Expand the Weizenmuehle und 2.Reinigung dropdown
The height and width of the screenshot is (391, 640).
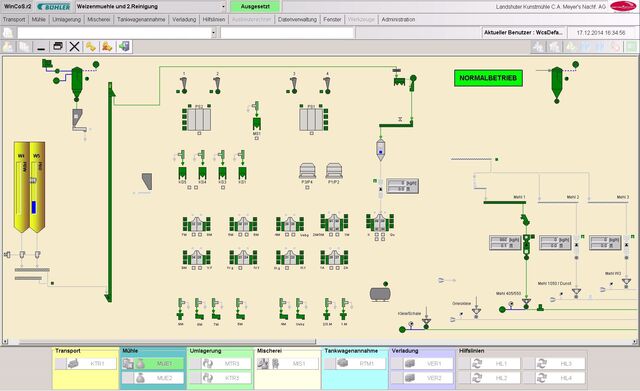(223, 7)
